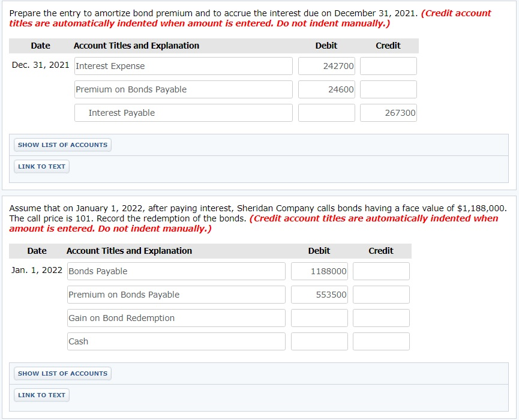
Task: Click the empty debit field beside Gain on Bond Redemption
Action: [x=319, y=318]
